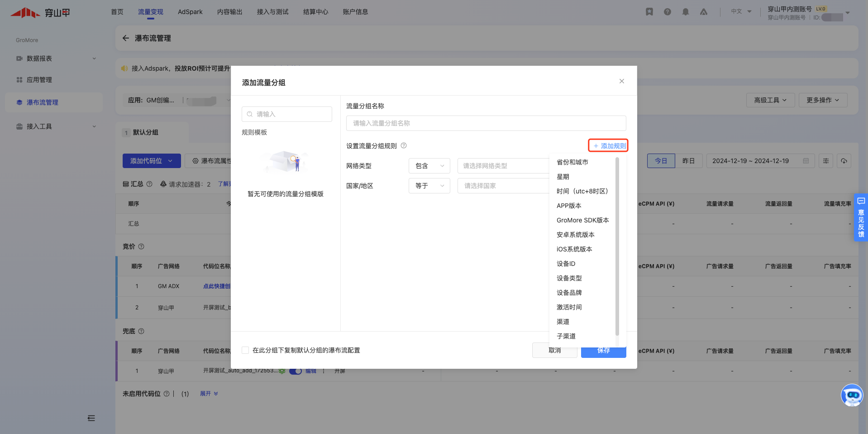The height and width of the screenshot is (434, 868).
Task: Open the 中文 language dropdown
Action: (741, 11)
